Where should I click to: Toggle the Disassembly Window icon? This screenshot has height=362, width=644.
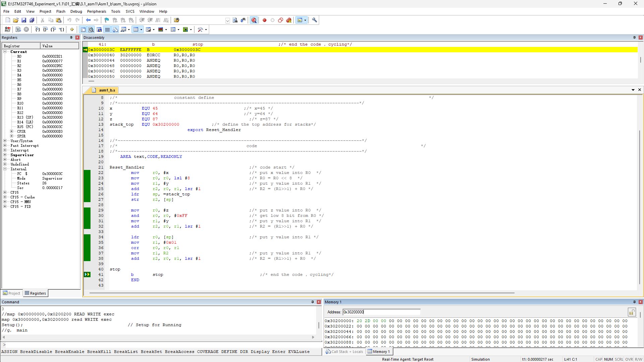[x=91, y=29]
